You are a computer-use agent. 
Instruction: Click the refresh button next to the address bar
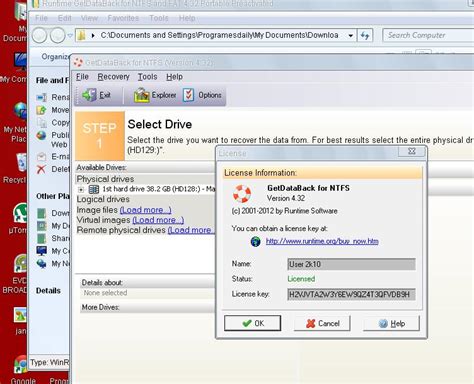click(x=365, y=35)
